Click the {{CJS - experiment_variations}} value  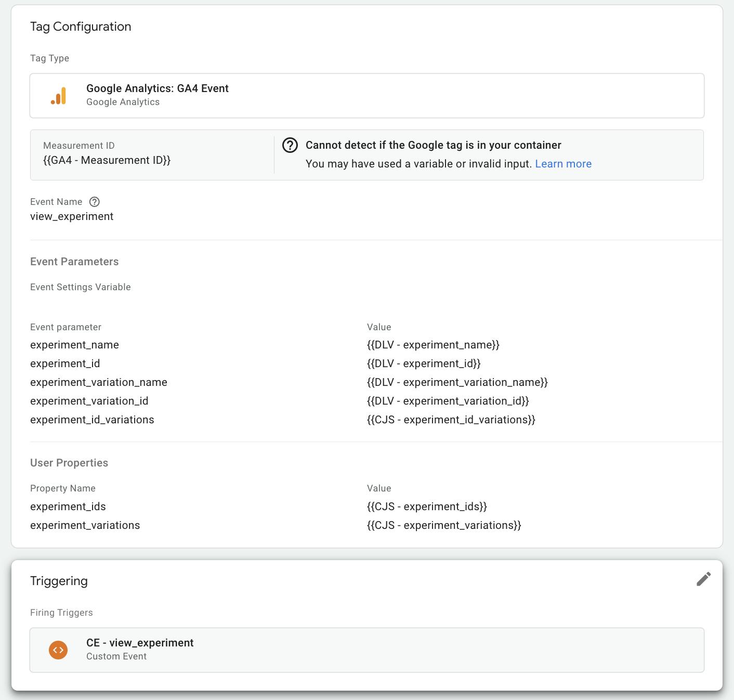(444, 525)
